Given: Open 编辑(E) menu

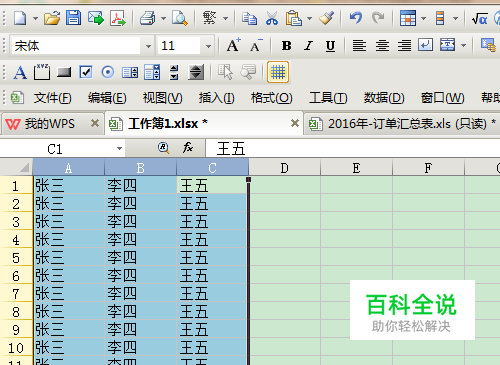Looking at the screenshot, I should coord(107,98).
